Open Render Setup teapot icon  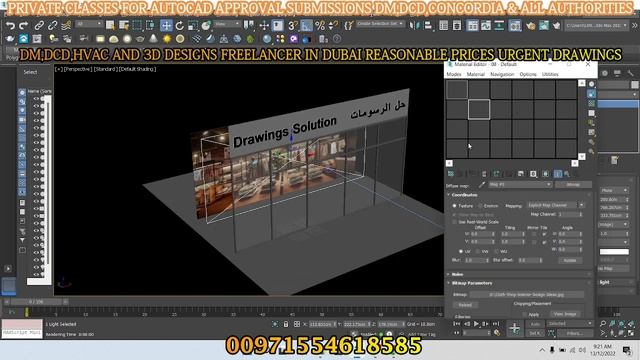pos(530,26)
